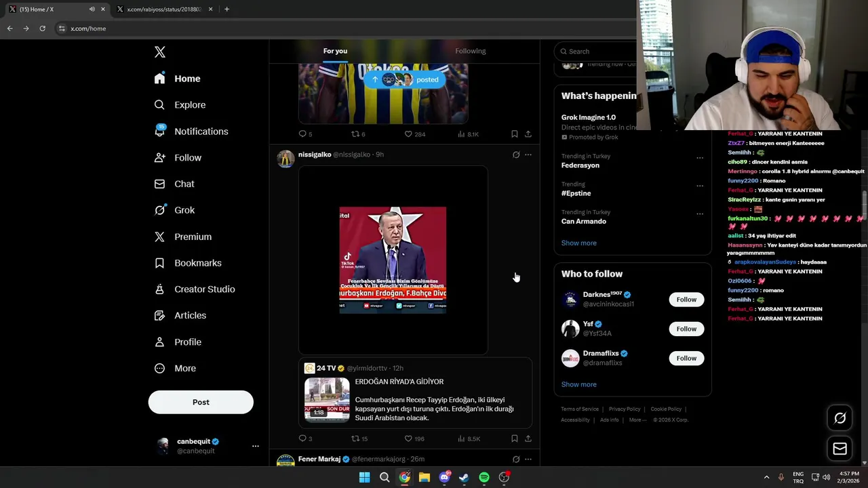
Task: Bookmark the post with 284 likes
Action: [x=514, y=134]
